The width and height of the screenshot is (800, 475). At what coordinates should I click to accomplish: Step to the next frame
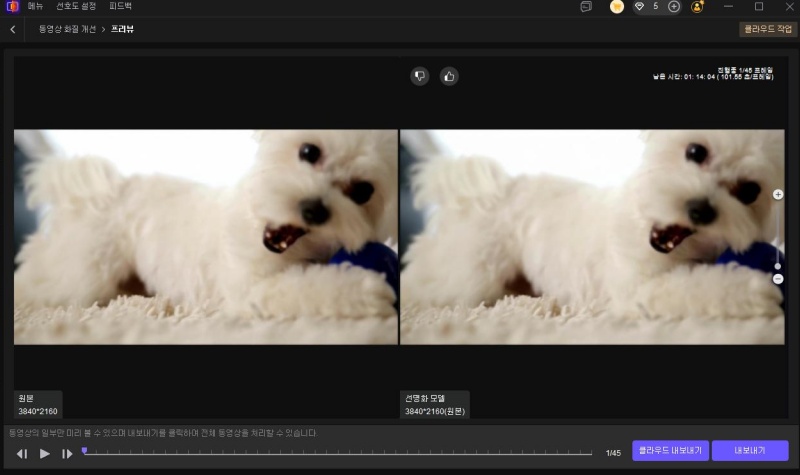pos(67,454)
